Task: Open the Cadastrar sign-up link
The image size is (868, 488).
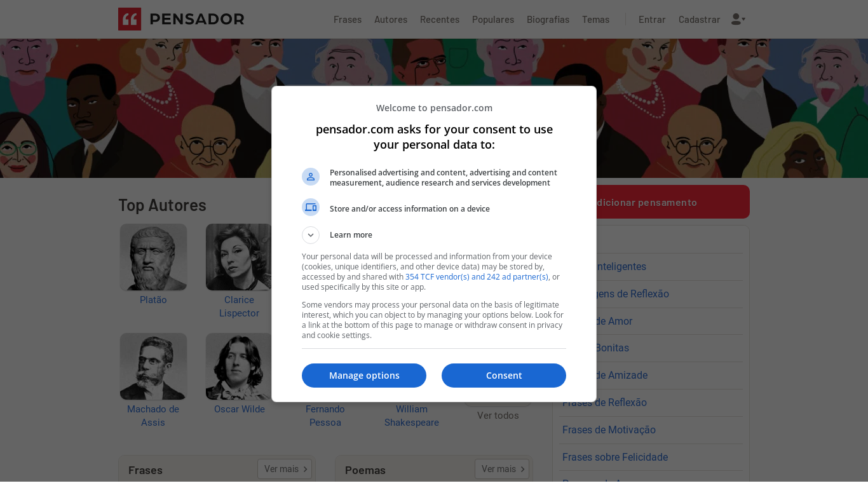Action: 699,20
